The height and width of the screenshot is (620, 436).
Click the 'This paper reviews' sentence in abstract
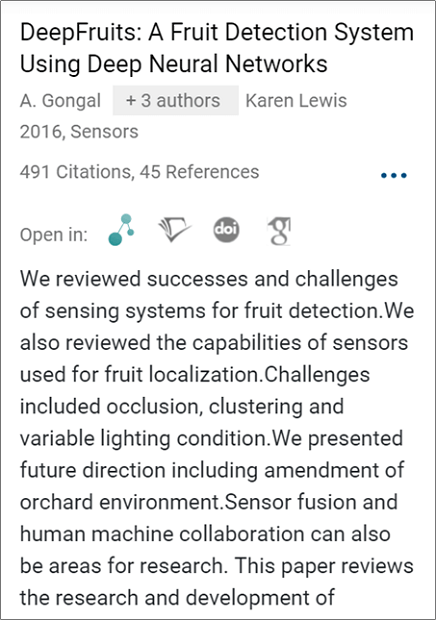tap(324, 566)
